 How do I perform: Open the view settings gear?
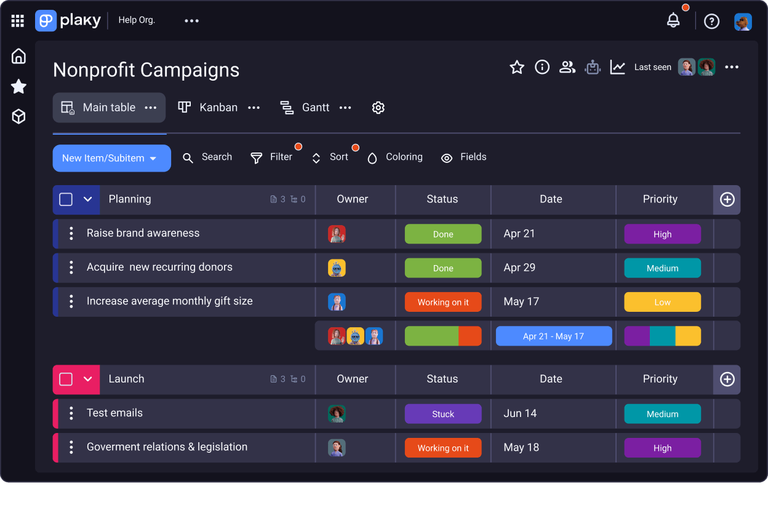coord(378,108)
